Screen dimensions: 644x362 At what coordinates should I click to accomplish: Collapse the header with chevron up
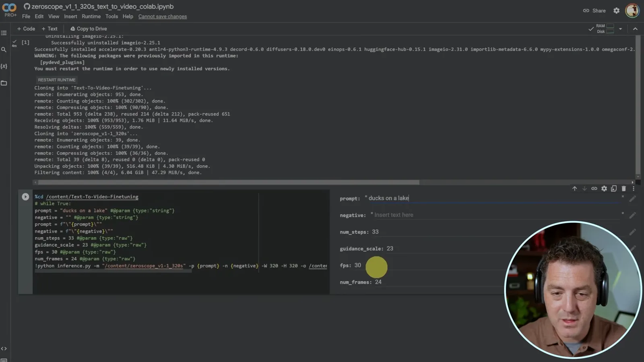[635, 29]
